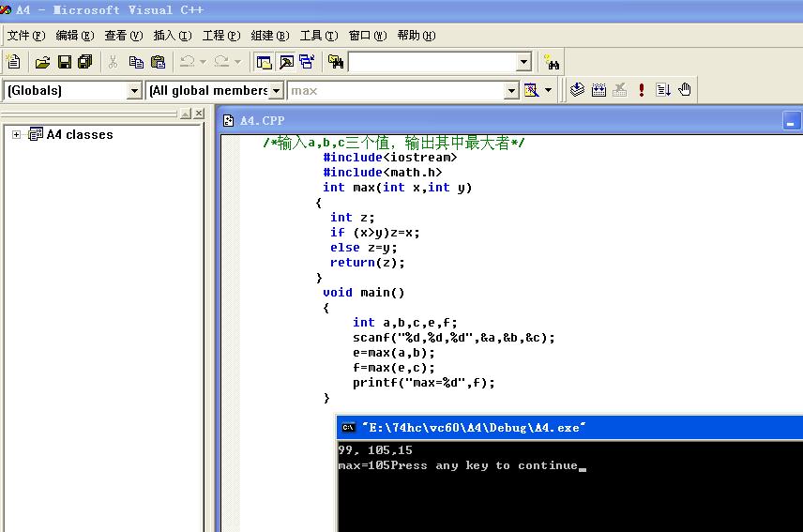The width and height of the screenshot is (803, 532).
Task: Insert breakpoint hand icon
Action: pyautogui.click(x=685, y=90)
